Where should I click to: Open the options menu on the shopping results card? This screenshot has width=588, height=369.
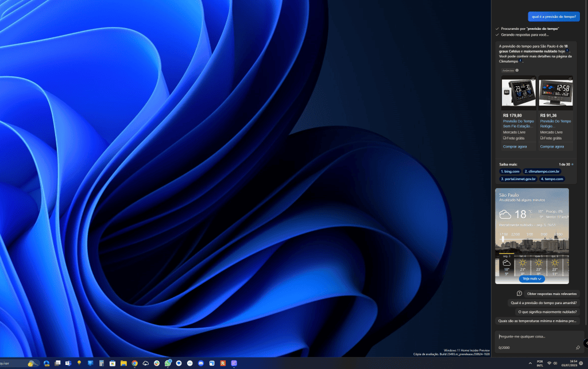click(x=570, y=76)
